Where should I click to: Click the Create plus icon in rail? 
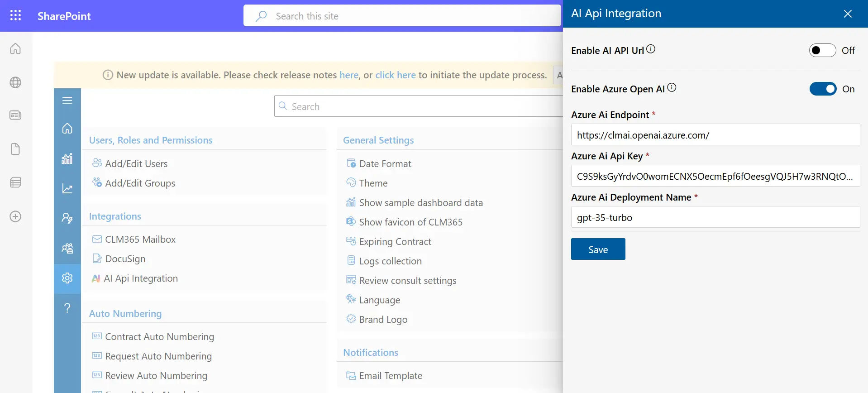[15, 216]
